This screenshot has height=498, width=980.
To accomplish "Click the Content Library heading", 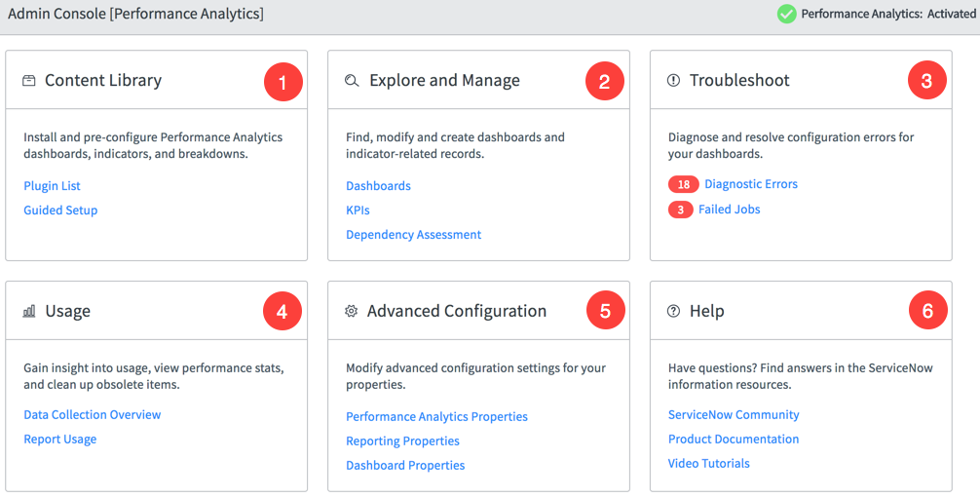I will pyautogui.click(x=103, y=81).
